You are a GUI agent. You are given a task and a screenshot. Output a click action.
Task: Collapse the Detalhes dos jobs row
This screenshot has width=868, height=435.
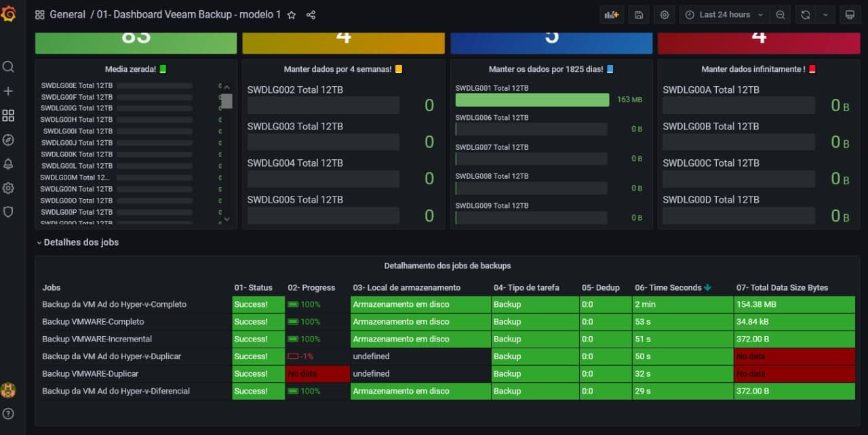78,242
